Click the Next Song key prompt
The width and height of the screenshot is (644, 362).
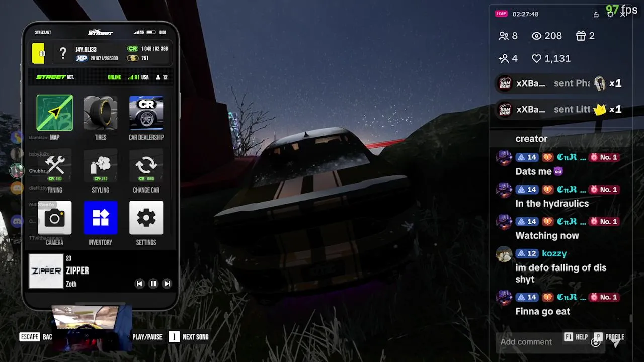click(x=189, y=337)
